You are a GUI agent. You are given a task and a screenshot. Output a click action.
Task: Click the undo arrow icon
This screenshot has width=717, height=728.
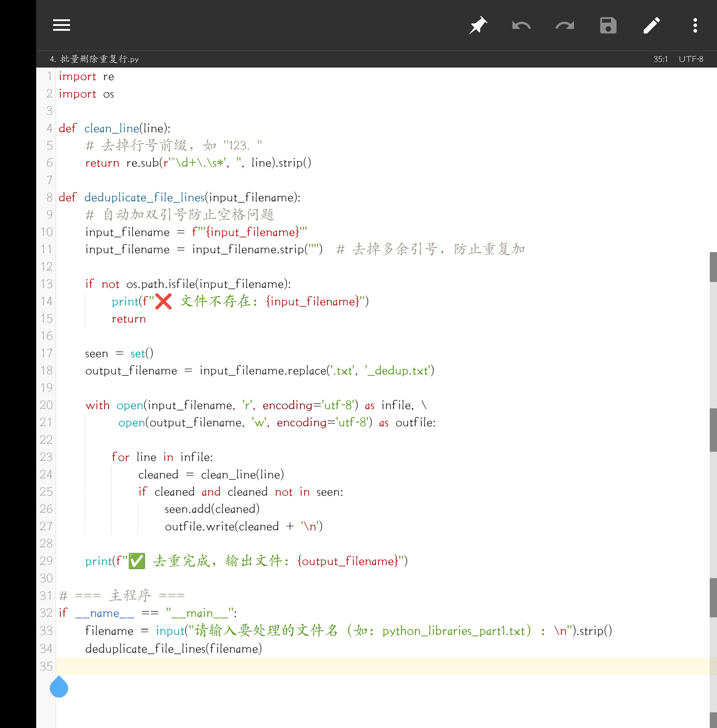[521, 25]
